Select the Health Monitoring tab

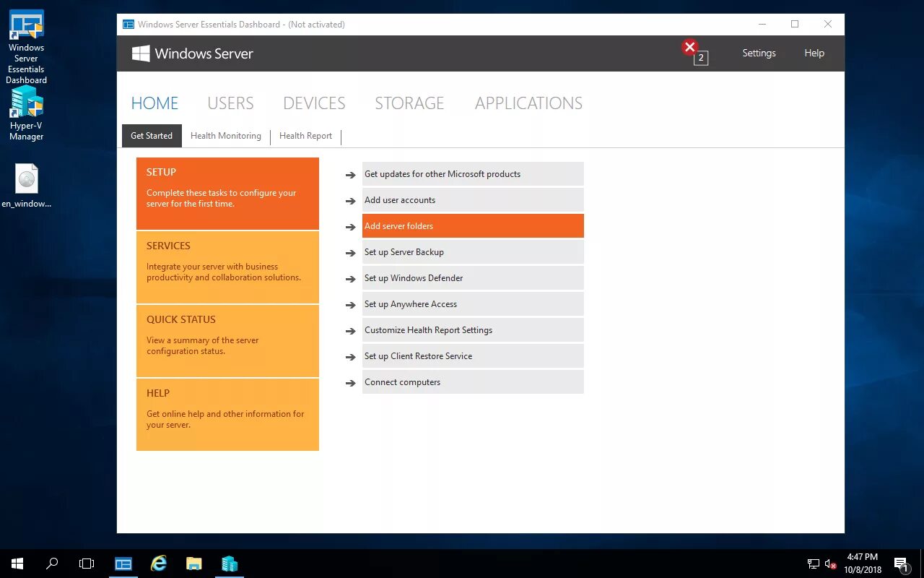pyautogui.click(x=226, y=136)
